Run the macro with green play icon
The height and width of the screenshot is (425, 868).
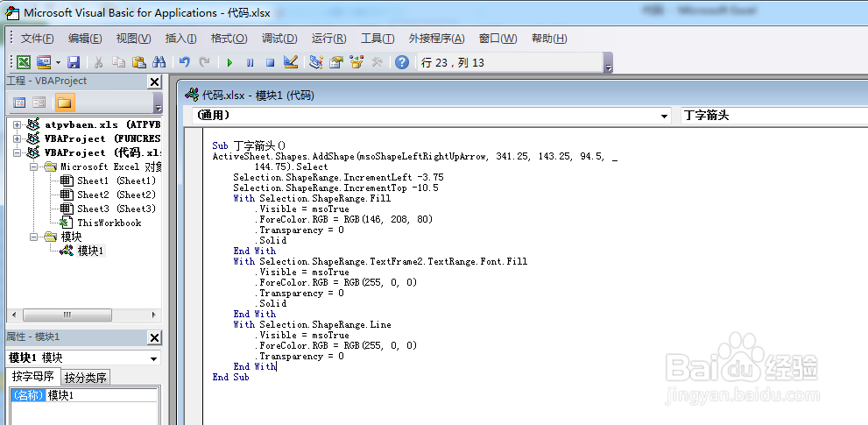(x=230, y=62)
